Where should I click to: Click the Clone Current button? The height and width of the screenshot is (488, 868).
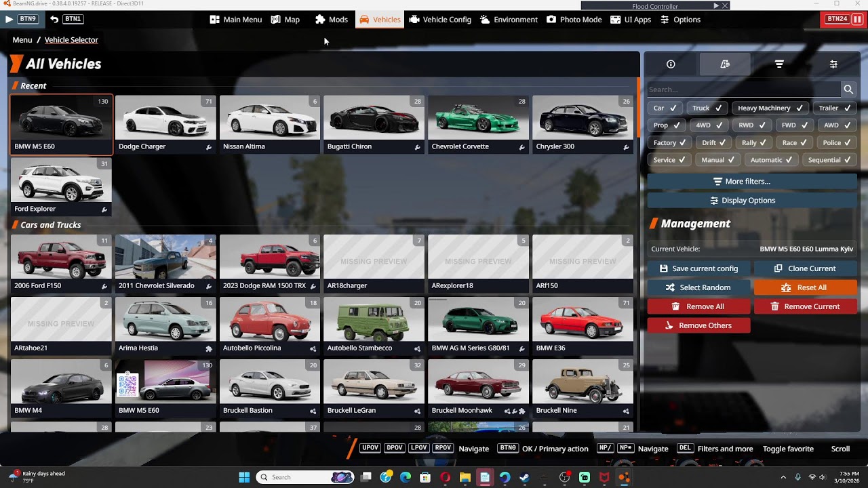click(x=806, y=268)
